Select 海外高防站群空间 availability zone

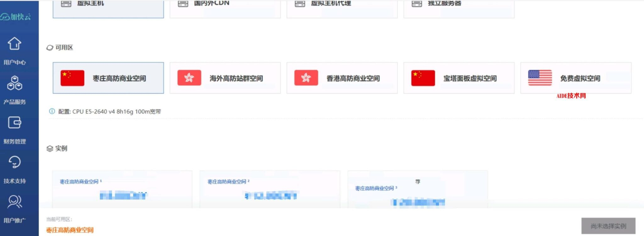(225, 78)
